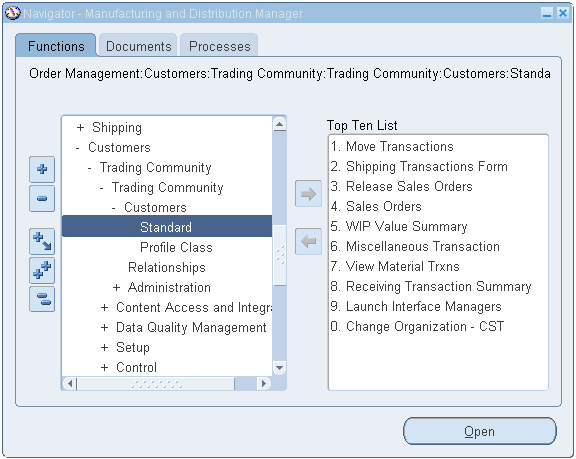Select the Shipping tree entry
The image size is (576, 459).
coord(117,128)
